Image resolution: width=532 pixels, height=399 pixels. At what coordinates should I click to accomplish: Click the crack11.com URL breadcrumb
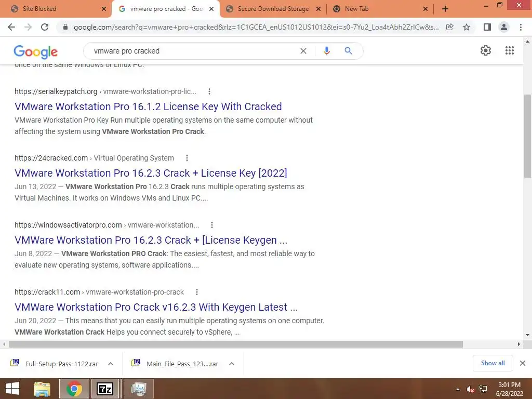pyautogui.click(x=99, y=292)
